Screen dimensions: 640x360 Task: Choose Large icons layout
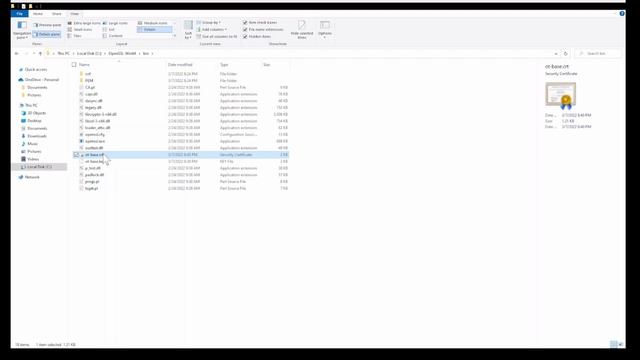pyautogui.click(x=116, y=23)
